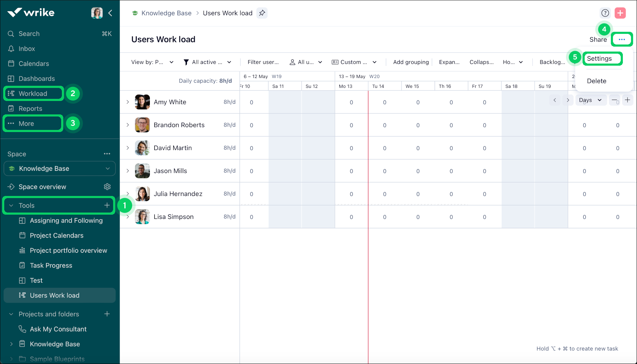Image resolution: width=637 pixels, height=364 pixels.
Task: Click the Share button
Action: tap(598, 40)
